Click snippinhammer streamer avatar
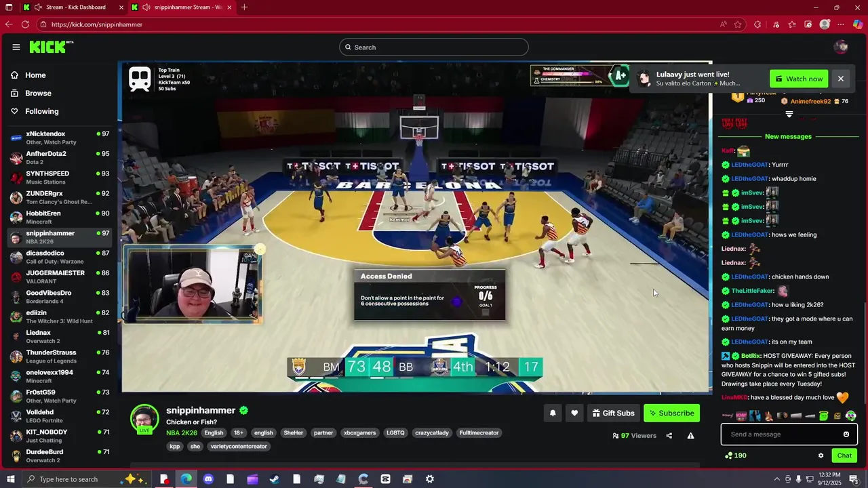 pyautogui.click(x=144, y=418)
